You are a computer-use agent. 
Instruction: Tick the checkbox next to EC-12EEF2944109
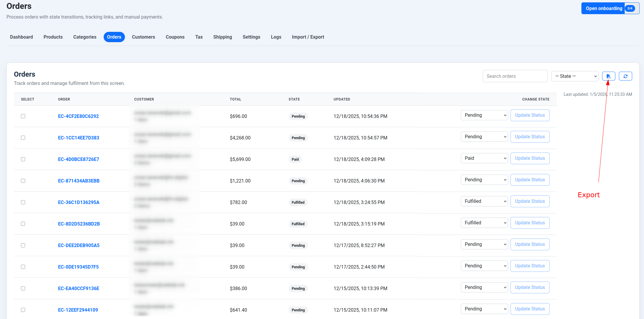23,310
